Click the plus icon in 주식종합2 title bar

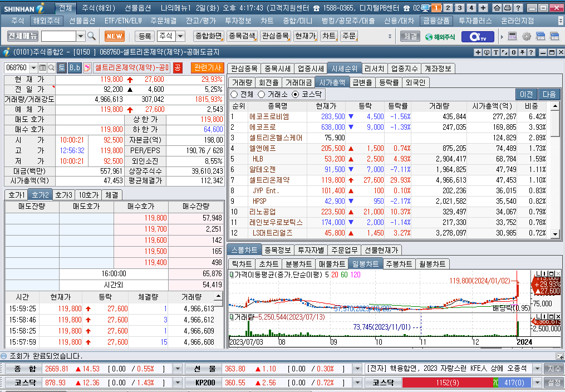pos(478,52)
